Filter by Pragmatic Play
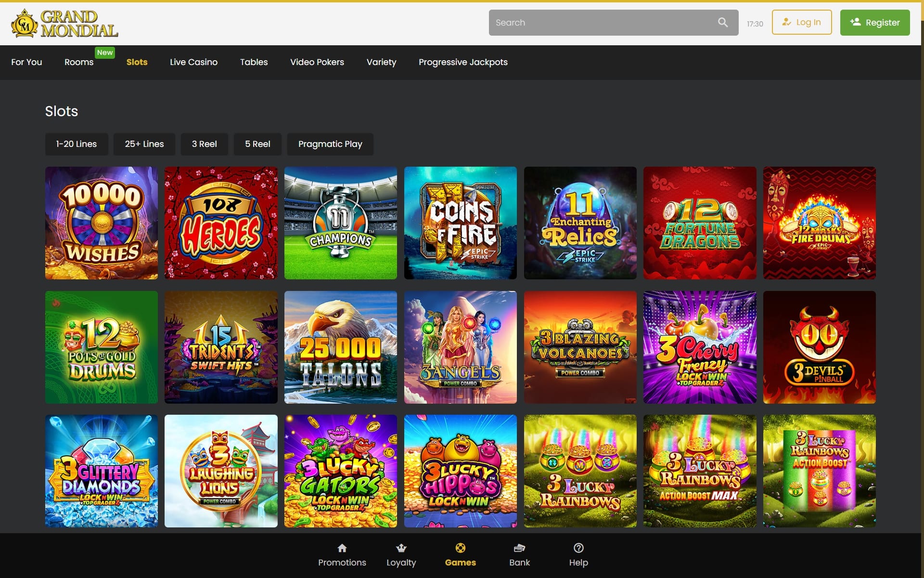The image size is (924, 578). [x=330, y=144]
